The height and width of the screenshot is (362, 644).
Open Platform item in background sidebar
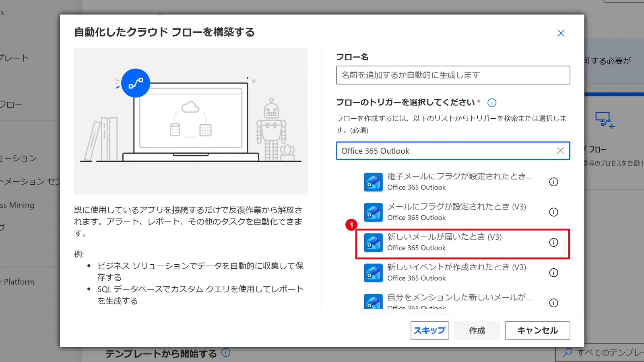(x=17, y=282)
